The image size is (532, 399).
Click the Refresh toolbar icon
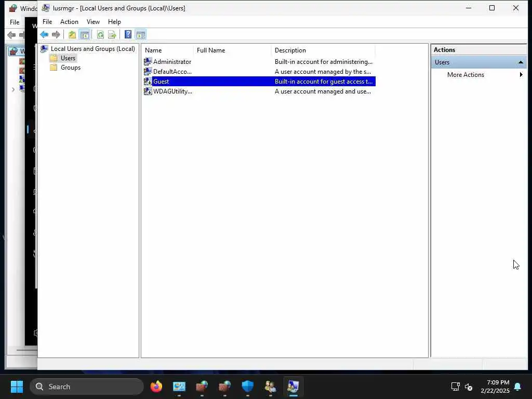(x=100, y=34)
